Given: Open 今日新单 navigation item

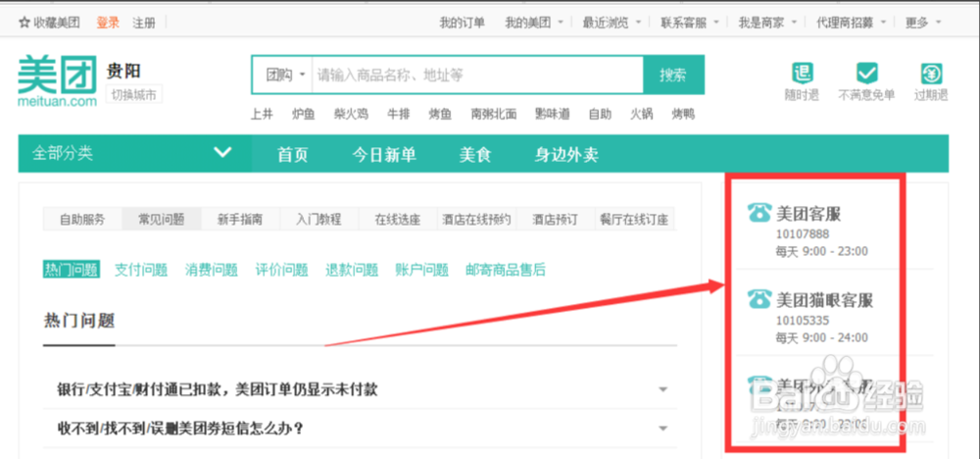Looking at the screenshot, I should click(384, 155).
